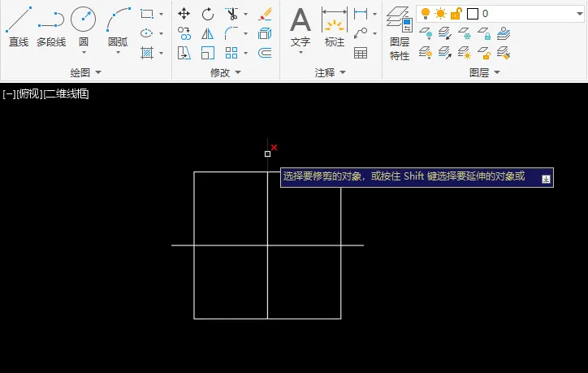
Task: Toggle layer 0 on/off light bulb
Action: click(x=426, y=14)
